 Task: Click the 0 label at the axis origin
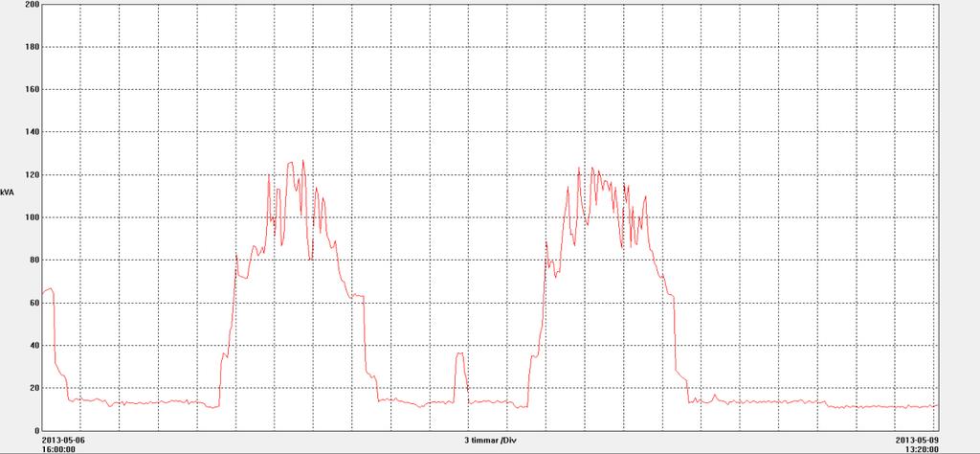(x=35, y=430)
